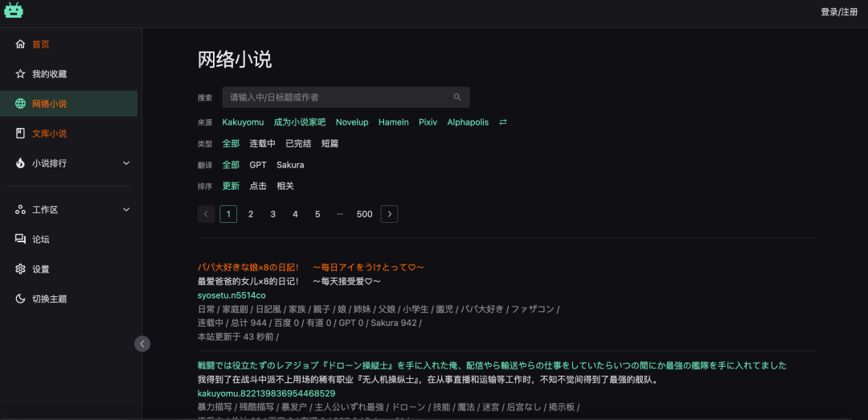Click the star icon for 我的收藏

tap(20, 74)
